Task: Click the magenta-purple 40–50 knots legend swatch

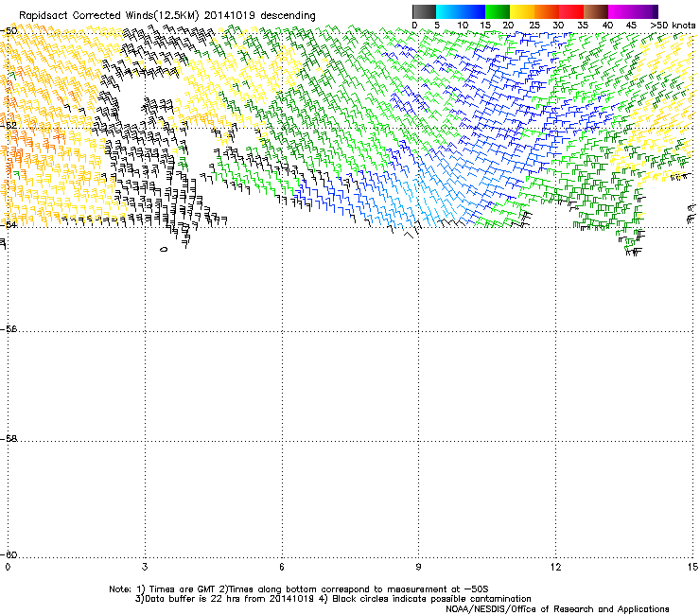Action: [633, 11]
